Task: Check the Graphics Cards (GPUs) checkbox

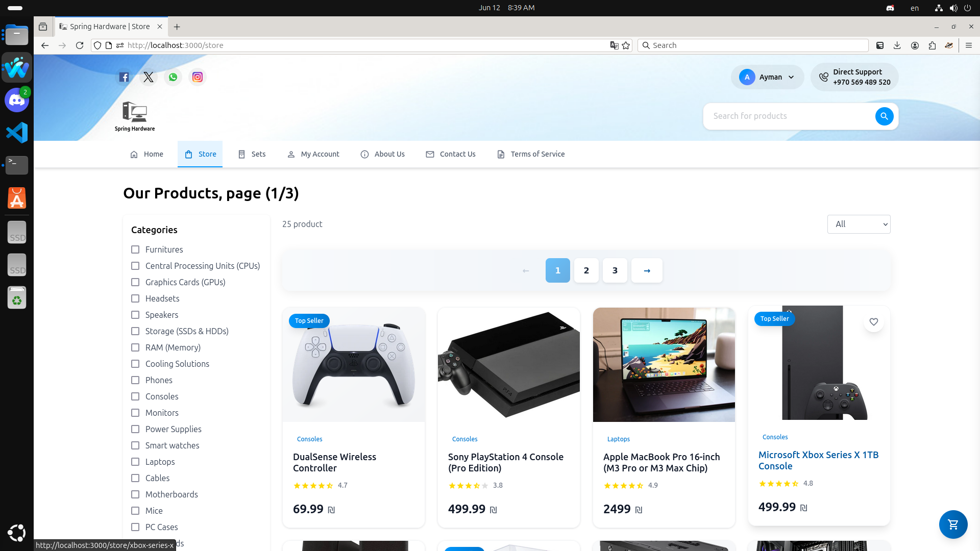Action: (135, 282)
